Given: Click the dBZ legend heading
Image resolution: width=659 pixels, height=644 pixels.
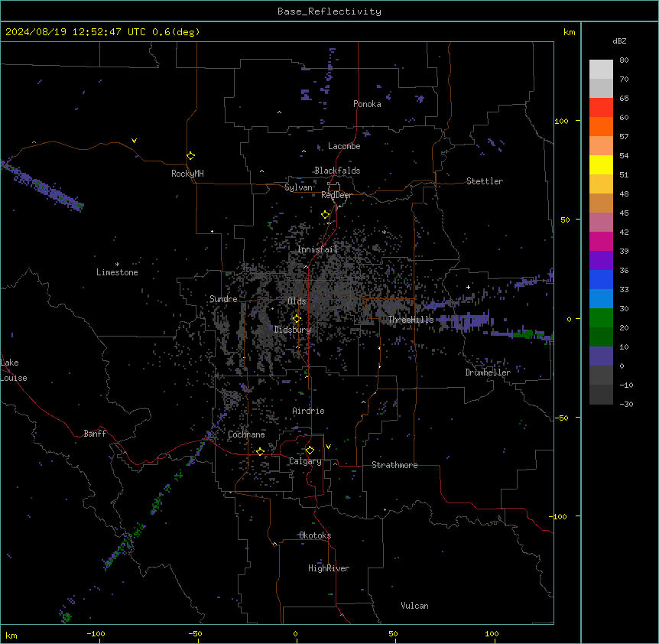Looking at the screenshot, I should pos(619,41).
